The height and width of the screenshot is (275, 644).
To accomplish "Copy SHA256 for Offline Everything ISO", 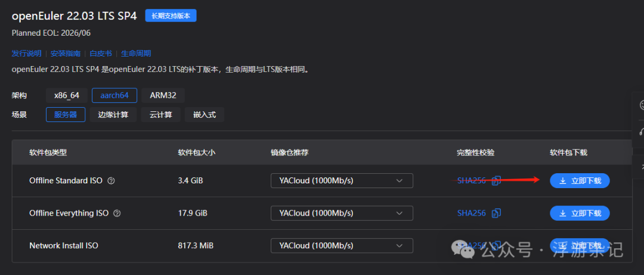I will pyautogui.click(x=496, y=213).
